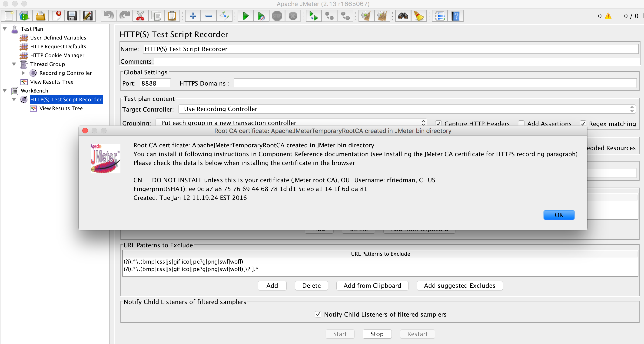
Task: Open the Grouping dropdown
Action: pos(291,122)
